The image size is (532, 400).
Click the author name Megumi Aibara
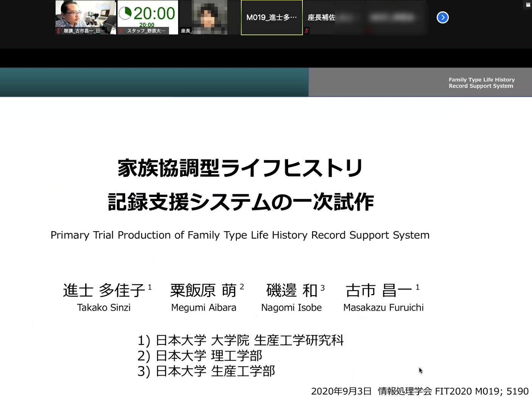tap(203, 308)
